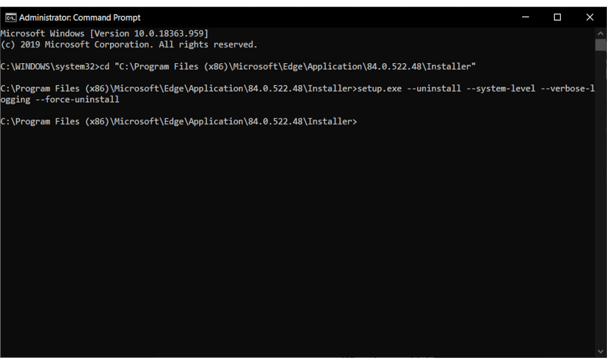
Task: Click the setup.exe command text
Action: (x=379, y=89)
